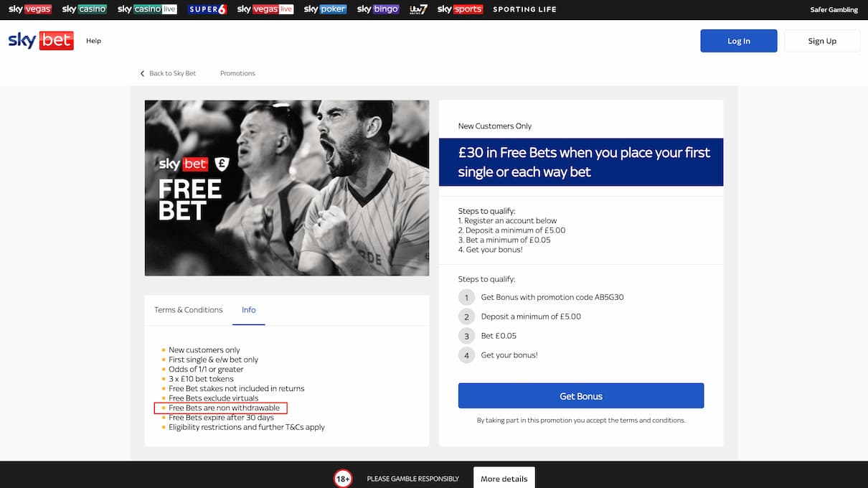Open the ITV7 logo link
This screenshot has height=488, width=868.
419,9
